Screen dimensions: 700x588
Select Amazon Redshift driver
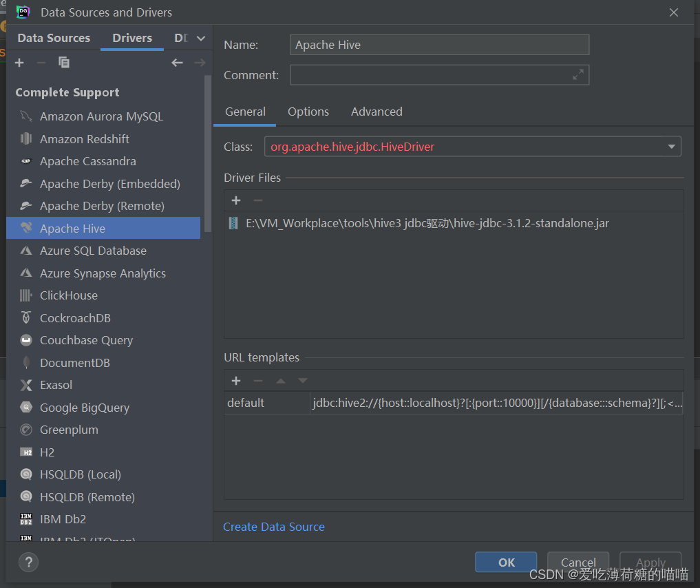(103, 139)
